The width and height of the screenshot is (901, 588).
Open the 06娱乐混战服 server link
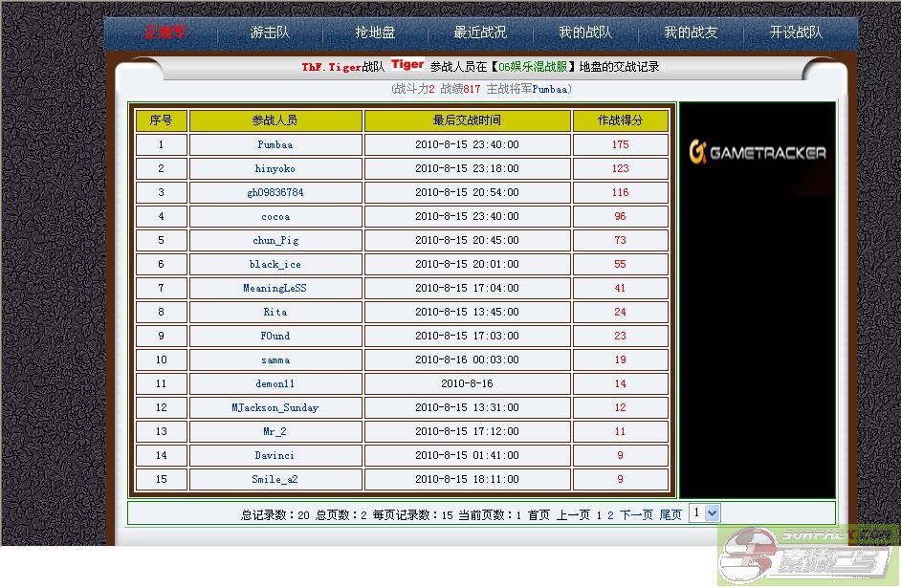[x=536, y=67]
